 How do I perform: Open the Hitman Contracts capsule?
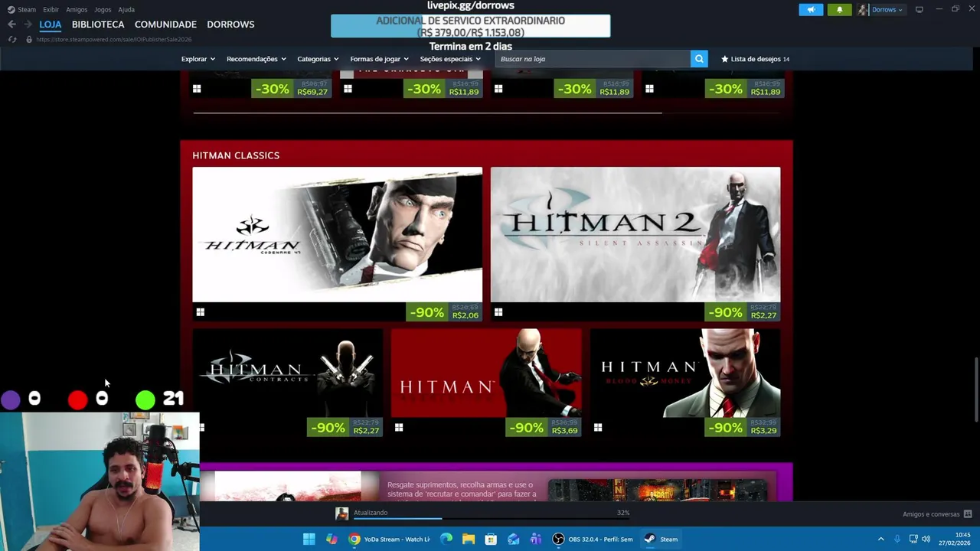tap(287, 373)
